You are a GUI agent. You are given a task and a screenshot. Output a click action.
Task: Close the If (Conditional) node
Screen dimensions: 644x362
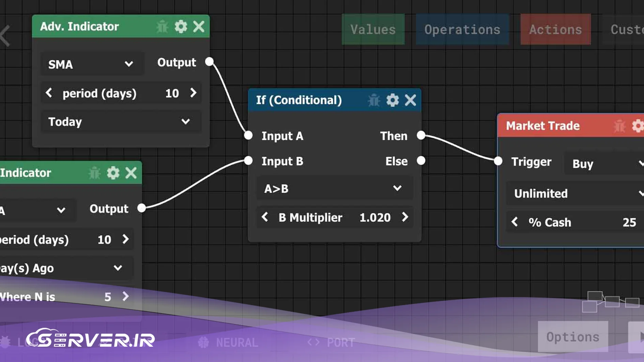410,100
